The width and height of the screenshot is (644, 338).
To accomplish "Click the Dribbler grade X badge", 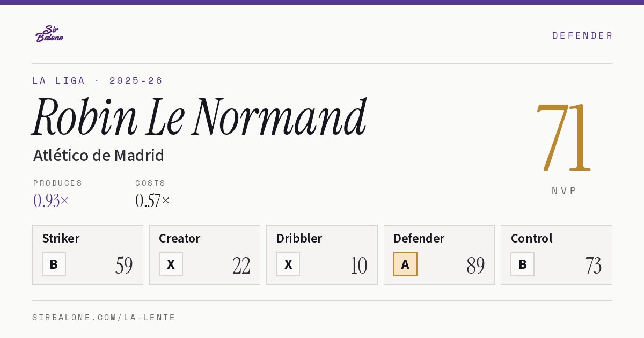I will point(288,264).
